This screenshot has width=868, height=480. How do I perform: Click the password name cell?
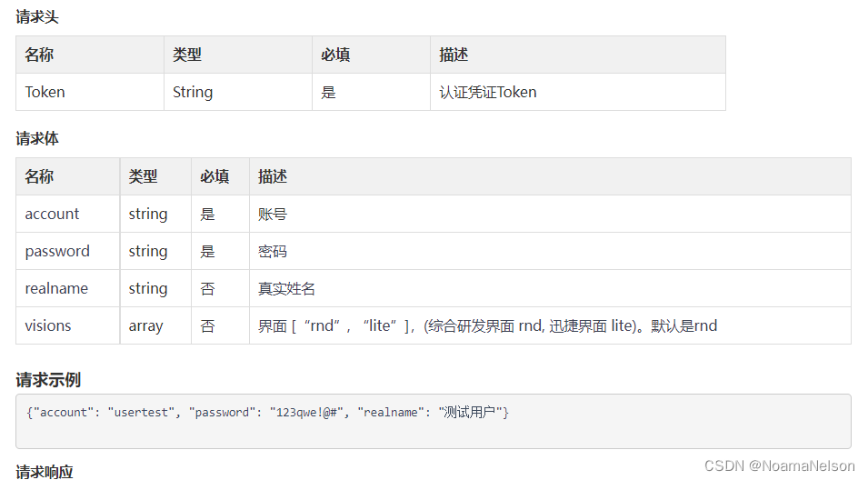[x=67, y=251]
